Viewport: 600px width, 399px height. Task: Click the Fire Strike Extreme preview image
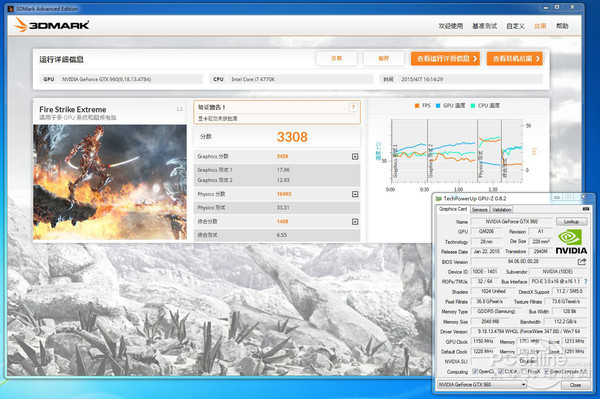click(110, 182)
